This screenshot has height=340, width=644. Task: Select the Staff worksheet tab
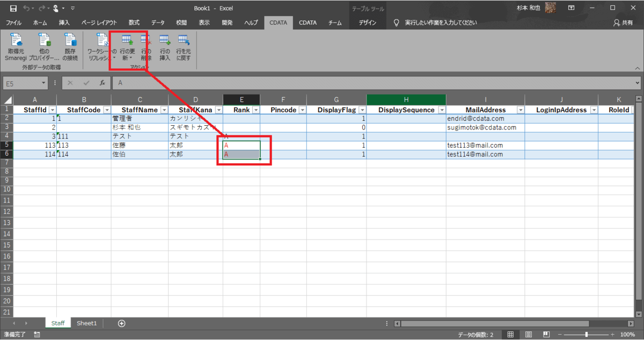point(58,323)
